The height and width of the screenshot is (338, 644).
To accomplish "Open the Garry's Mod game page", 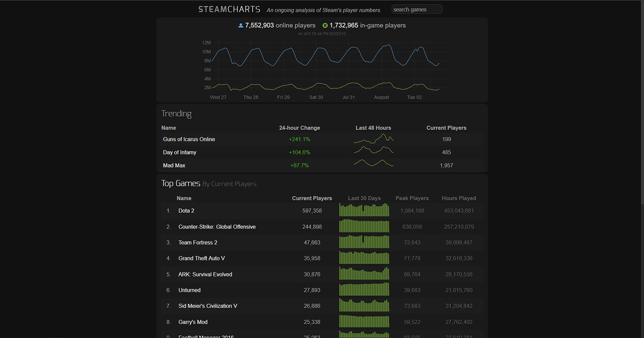I will pos(193,321).
